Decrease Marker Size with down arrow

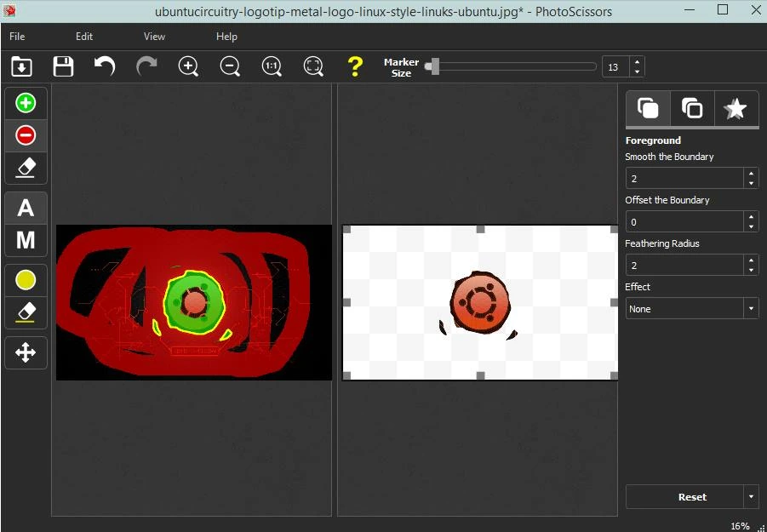(x=637, y=72)
